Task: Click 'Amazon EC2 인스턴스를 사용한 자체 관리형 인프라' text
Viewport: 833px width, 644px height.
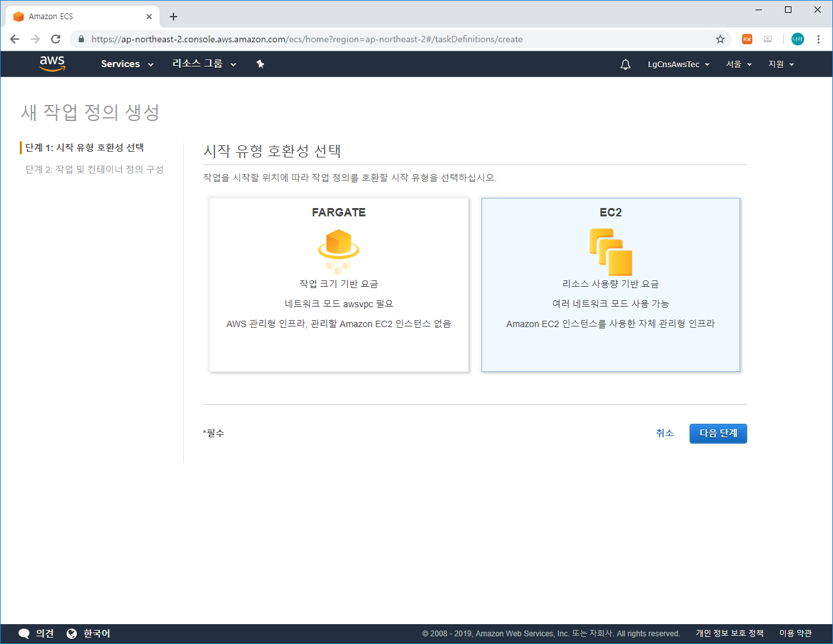Action: (611, 324)
